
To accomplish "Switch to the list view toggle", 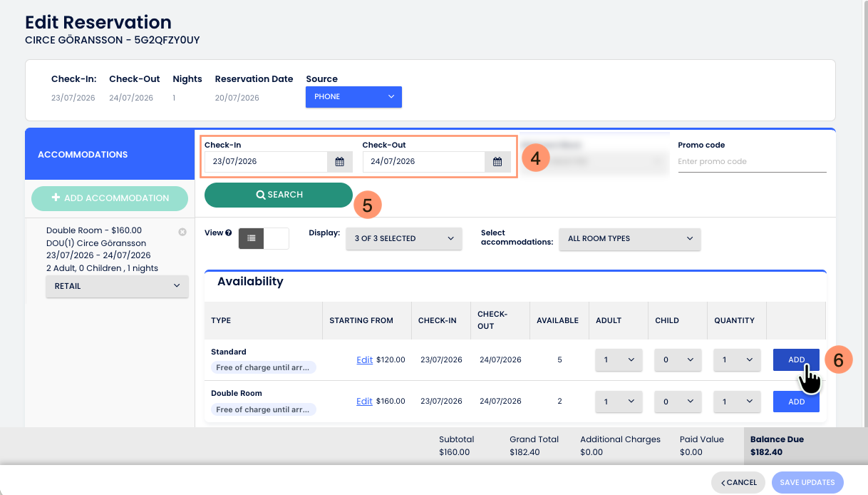I will 252,238.
